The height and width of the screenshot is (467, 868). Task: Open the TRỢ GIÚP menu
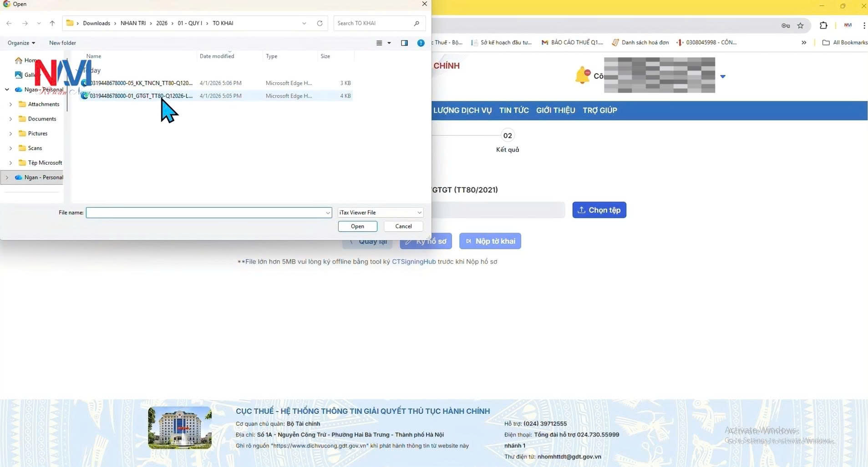[x=599, y=110]
